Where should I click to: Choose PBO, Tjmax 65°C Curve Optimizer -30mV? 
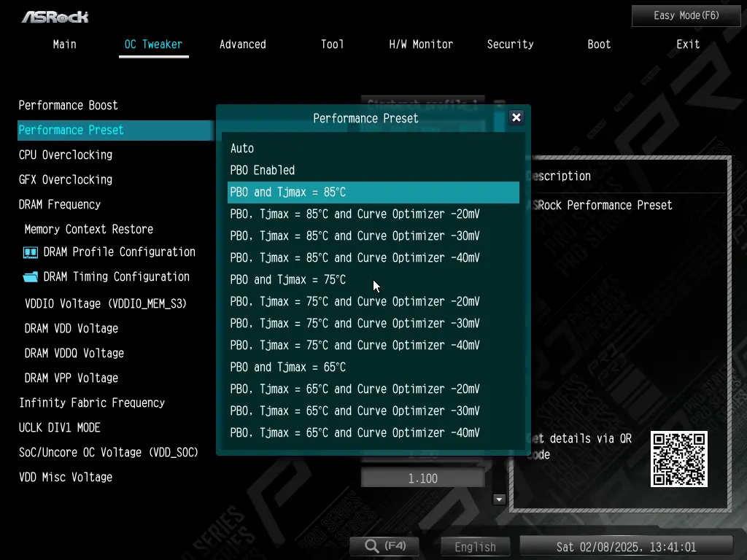[x=373, y=411]
